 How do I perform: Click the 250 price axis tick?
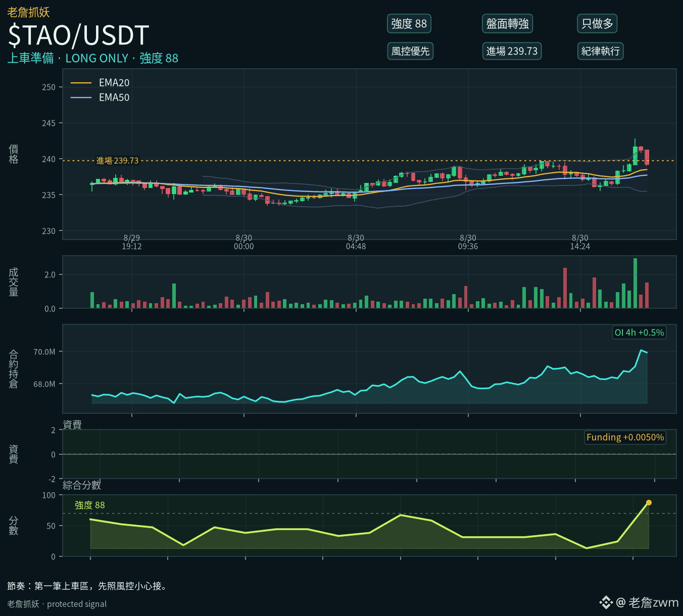pyautogui.click(x=48, y=87)
